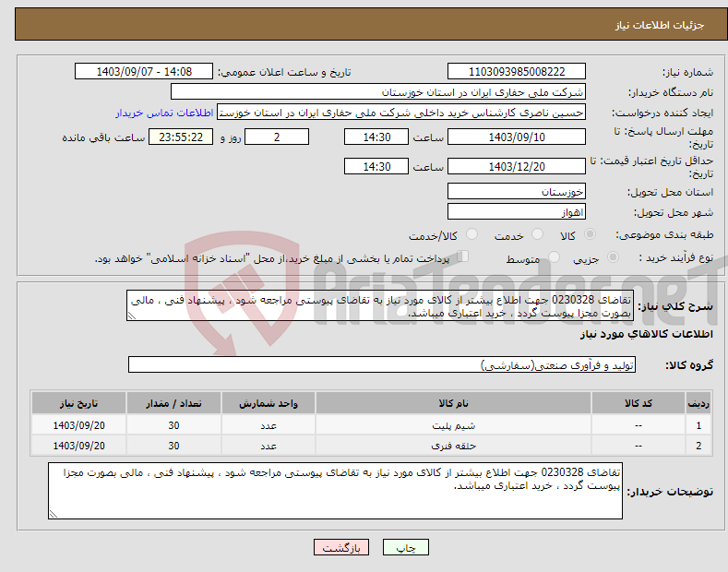Click the اطلاعات کالاهای مورد نیاز heading
The width and height of the screenshot is (728, 572).
tap(646, 334)
